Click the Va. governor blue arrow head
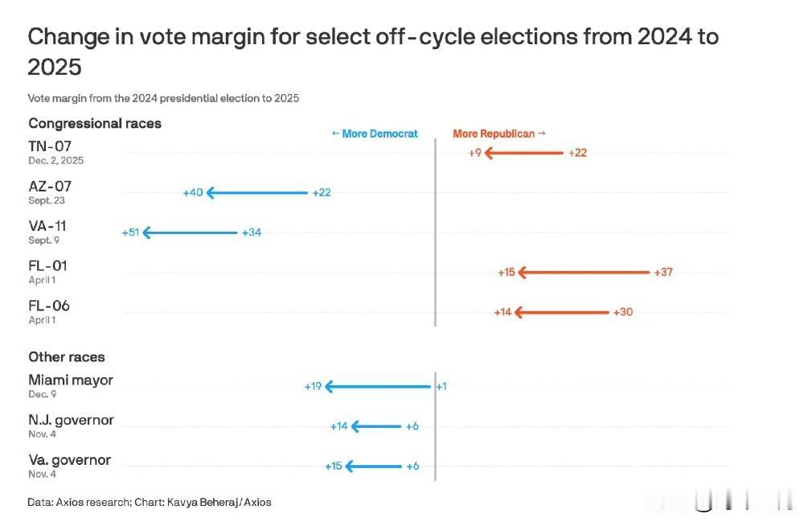 coord(350,466)
